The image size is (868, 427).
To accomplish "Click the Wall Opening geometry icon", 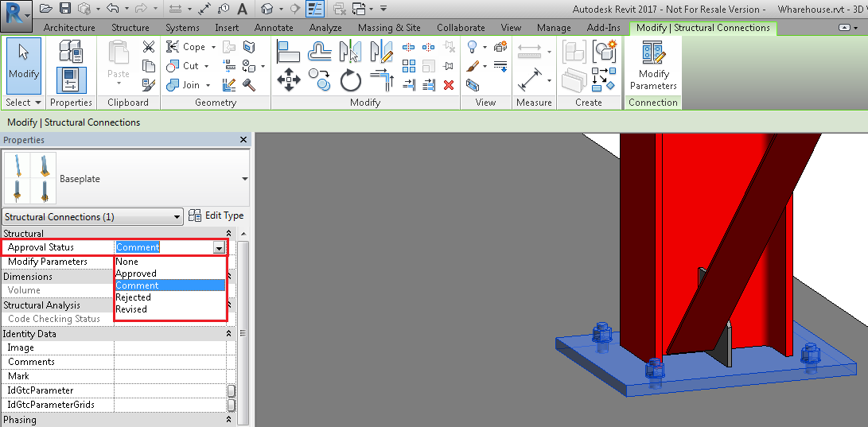I will pos(249,47).
